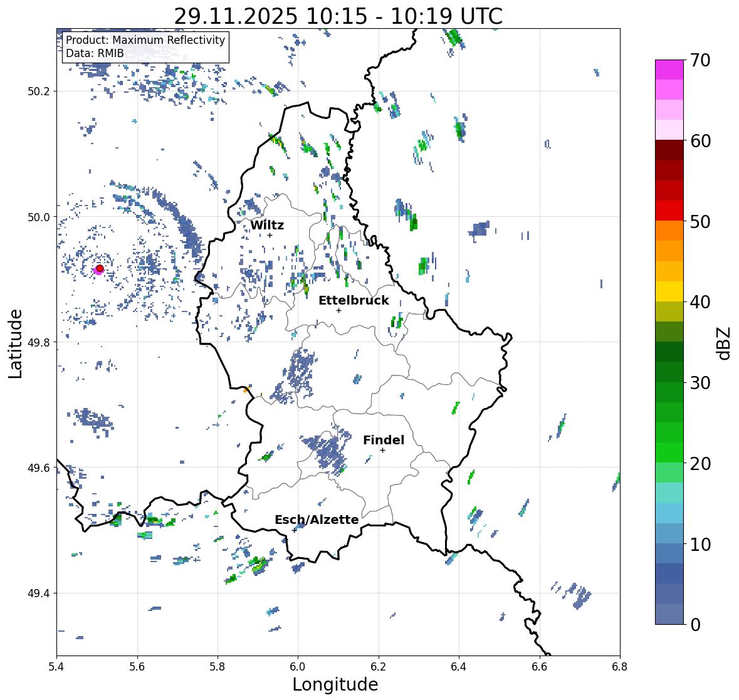Click the dBZ colorbar label

tap(725, 343)
